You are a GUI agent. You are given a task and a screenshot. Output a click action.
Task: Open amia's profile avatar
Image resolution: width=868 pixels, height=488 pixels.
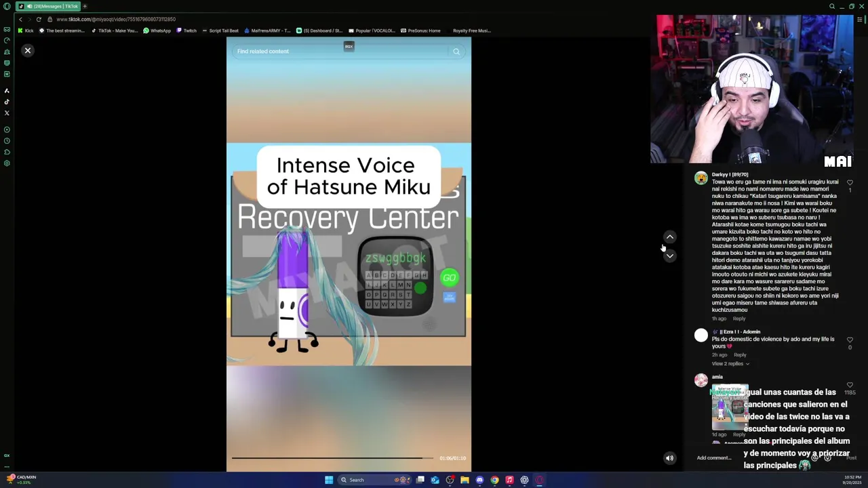(x=701, y=380)
